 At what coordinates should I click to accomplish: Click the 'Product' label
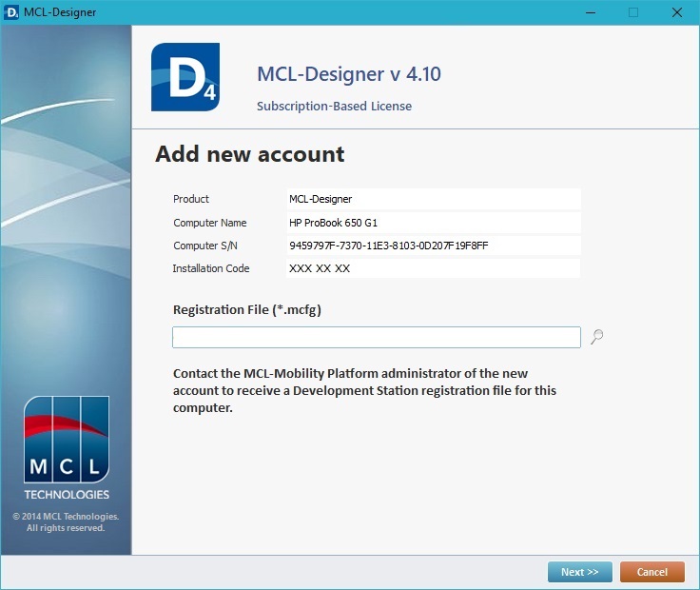191,199
